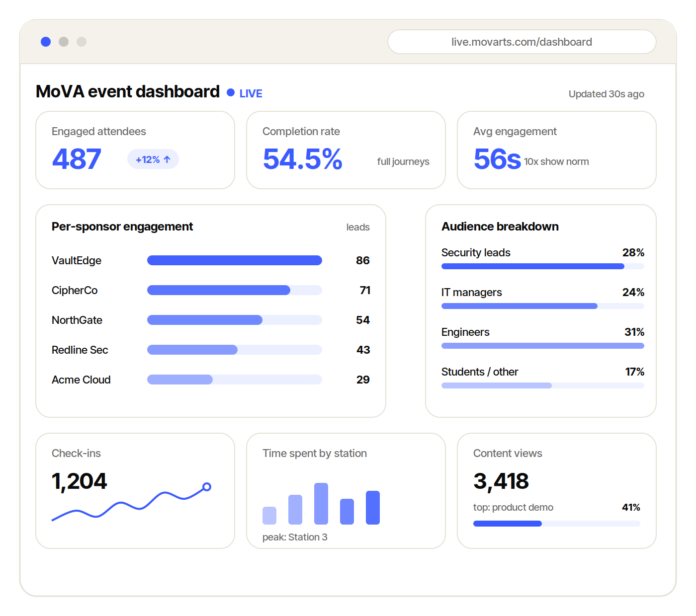The image size is (696, 616).
Task: Click the Engineers progress bar
Action: [x=543, y=346]
